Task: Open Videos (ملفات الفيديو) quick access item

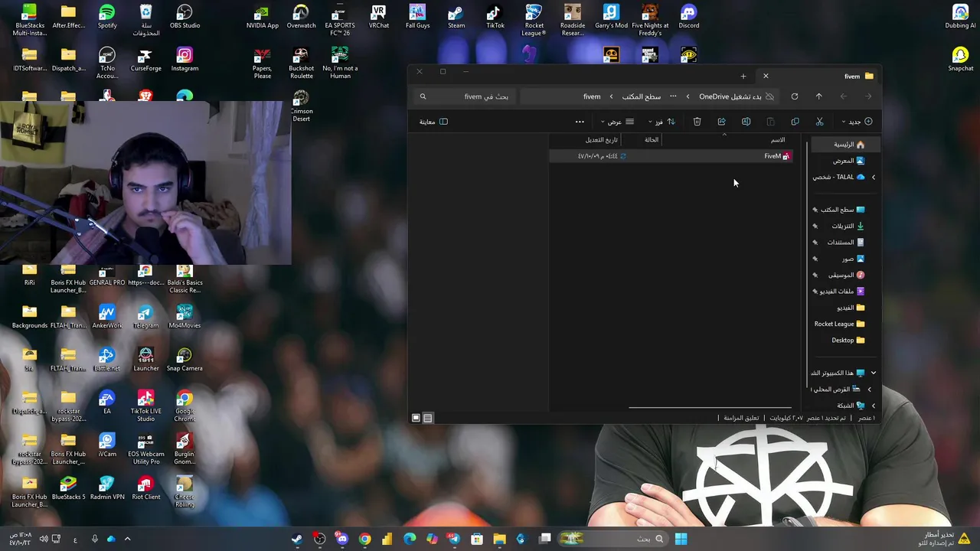Action: 841,292
